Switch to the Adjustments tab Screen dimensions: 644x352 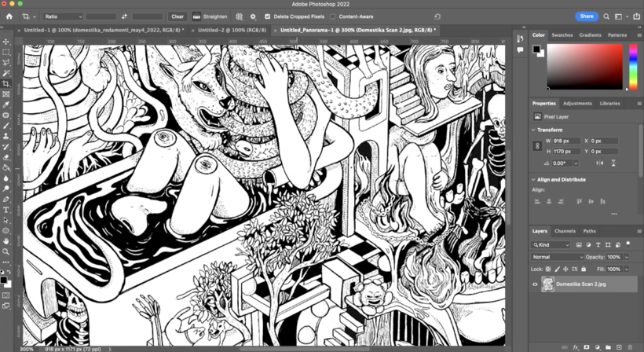point(577,103)
